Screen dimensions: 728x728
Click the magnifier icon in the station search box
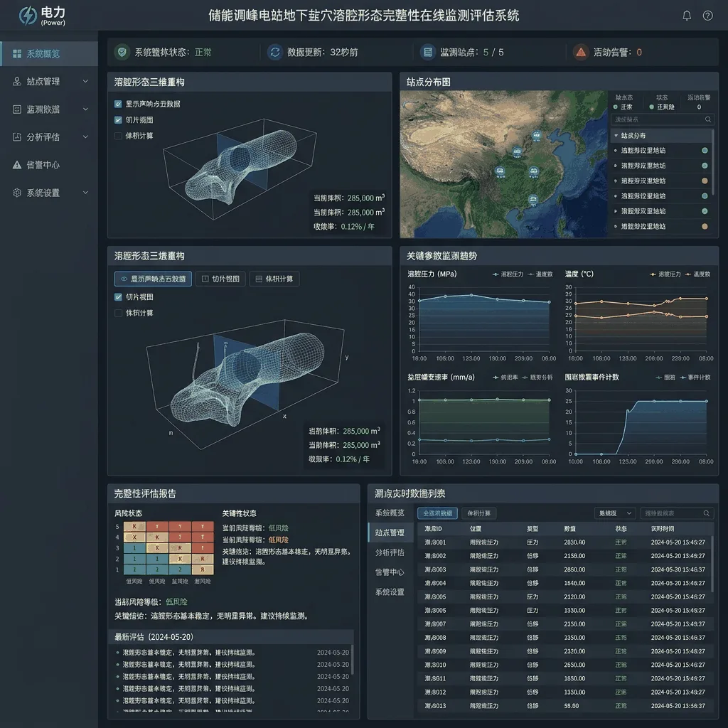click(708, 119)
